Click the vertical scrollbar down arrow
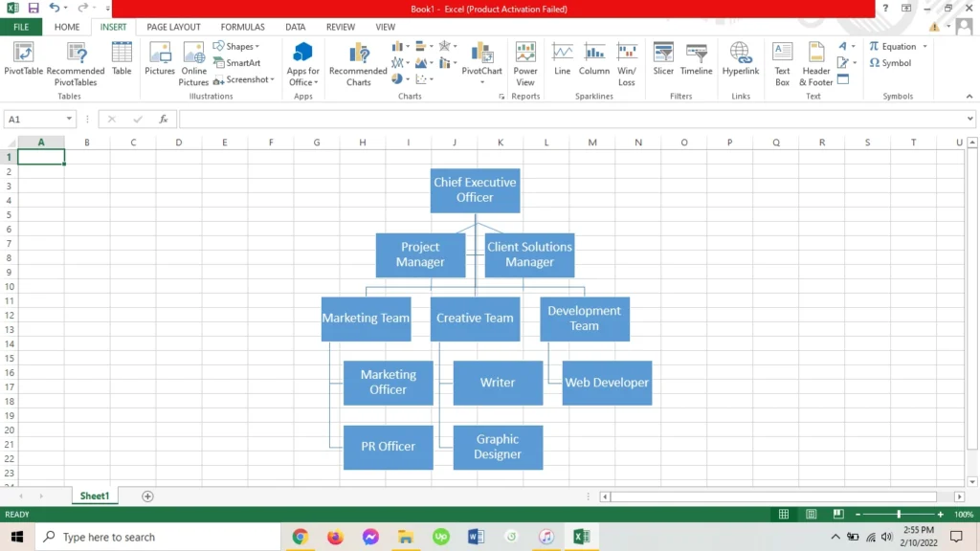Viewport: 980px width, 551px height. point(972,482)
